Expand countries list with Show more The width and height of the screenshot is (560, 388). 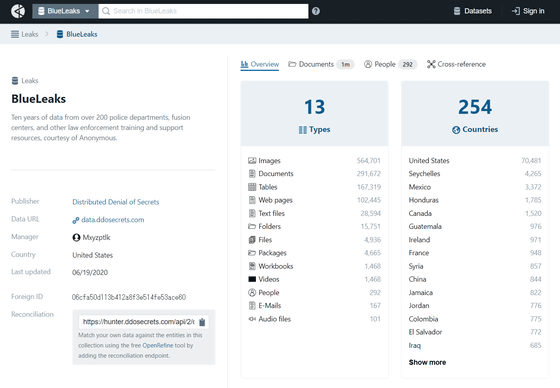(428, 363)
